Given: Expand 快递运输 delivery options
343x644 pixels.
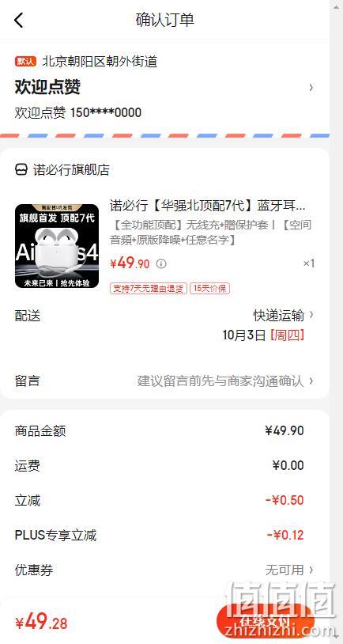Looking at the screenshot, I should click(284, 316).
